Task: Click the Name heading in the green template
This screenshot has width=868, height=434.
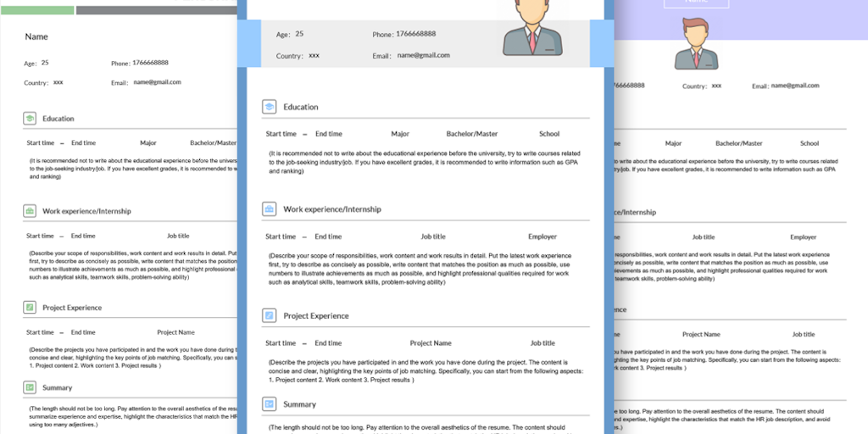Action: (36, 36)
